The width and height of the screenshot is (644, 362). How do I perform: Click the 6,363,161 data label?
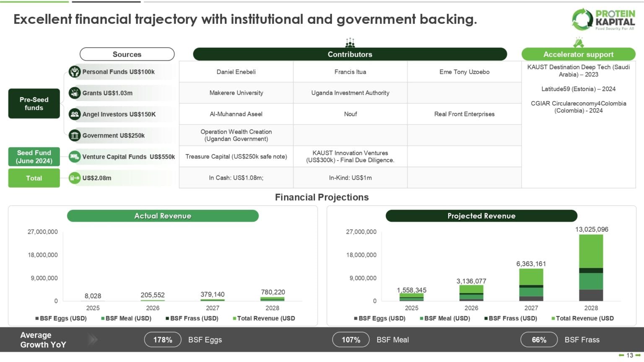tap(531, 264)
